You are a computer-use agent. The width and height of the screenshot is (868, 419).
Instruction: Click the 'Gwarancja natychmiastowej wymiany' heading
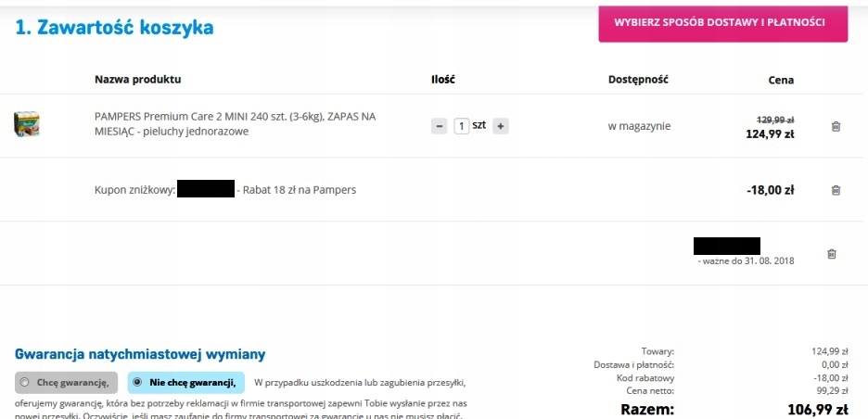(x=140, y=354)
